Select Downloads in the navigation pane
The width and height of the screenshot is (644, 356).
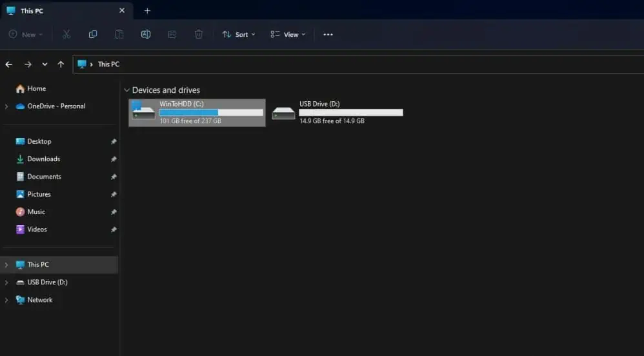coord(43,159)
